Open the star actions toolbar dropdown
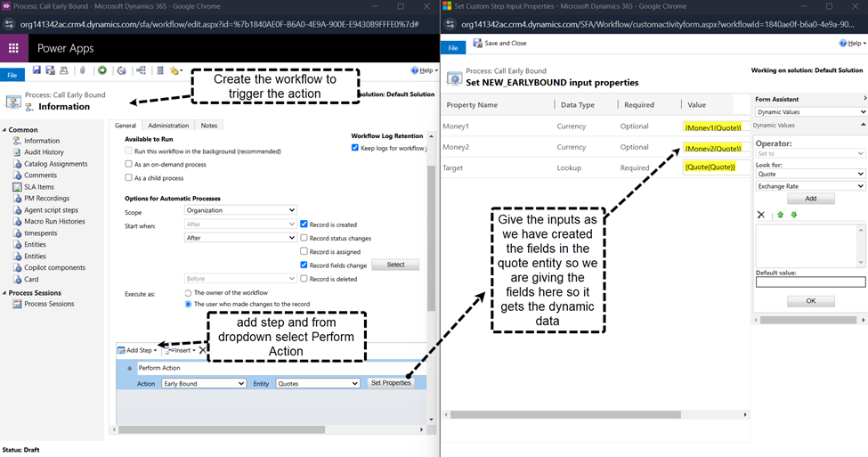 (x=176, y=70)
